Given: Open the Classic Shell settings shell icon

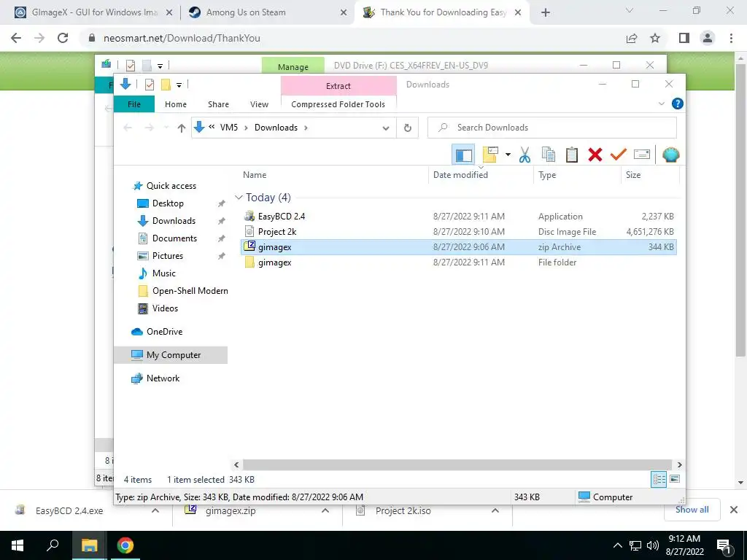Looking at the screenshot, I should pyautogui.click(x=671, y=155).
